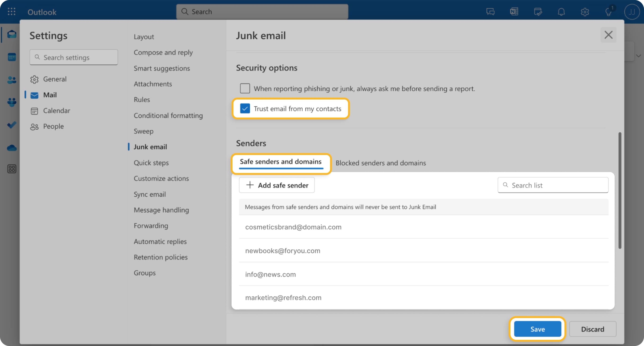The width and height of the screenshot is (644, 346).
Task: Select newbooks@foryou.com safe sender row
Action: 424,251
